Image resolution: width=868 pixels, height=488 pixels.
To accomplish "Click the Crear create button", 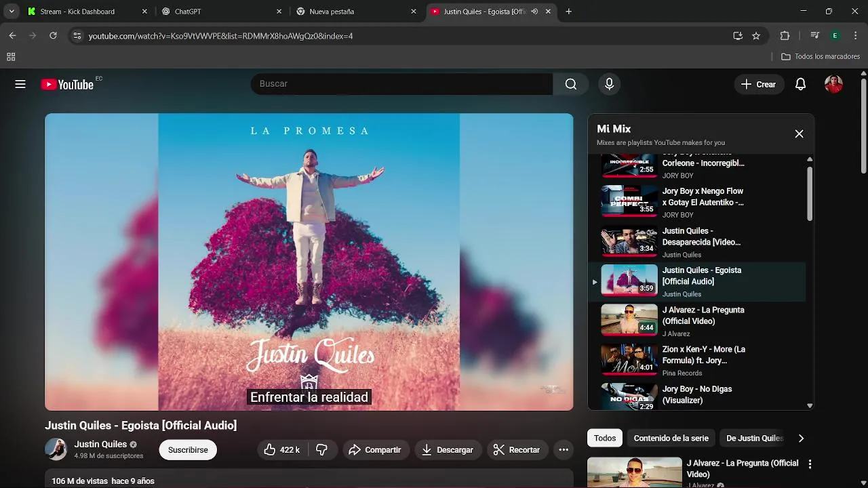I will pos(758,84).
